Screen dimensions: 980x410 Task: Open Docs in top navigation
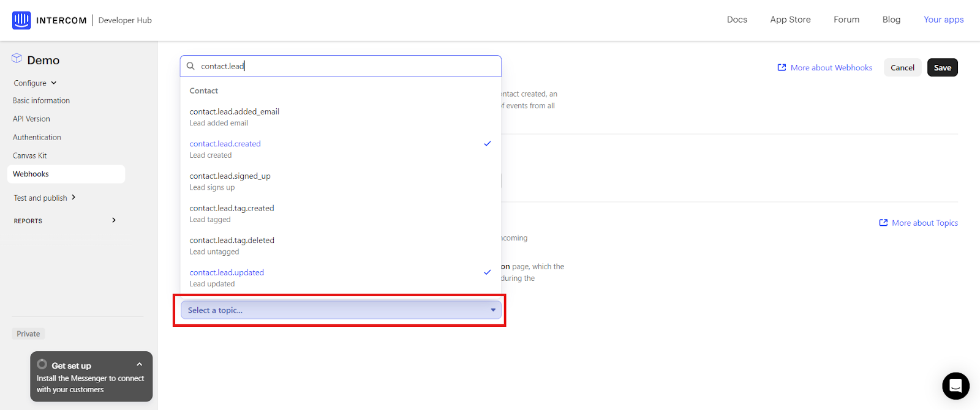point(737,20)
